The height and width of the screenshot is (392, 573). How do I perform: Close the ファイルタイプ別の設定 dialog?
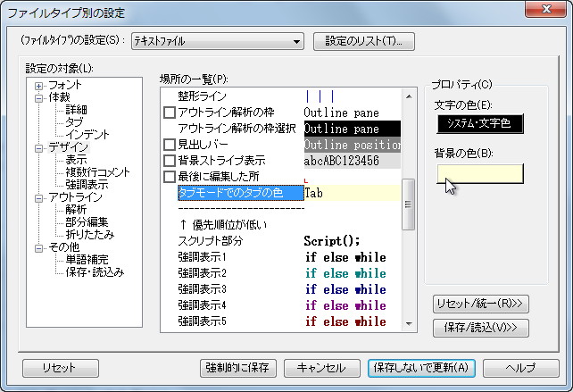coord(546,9)
